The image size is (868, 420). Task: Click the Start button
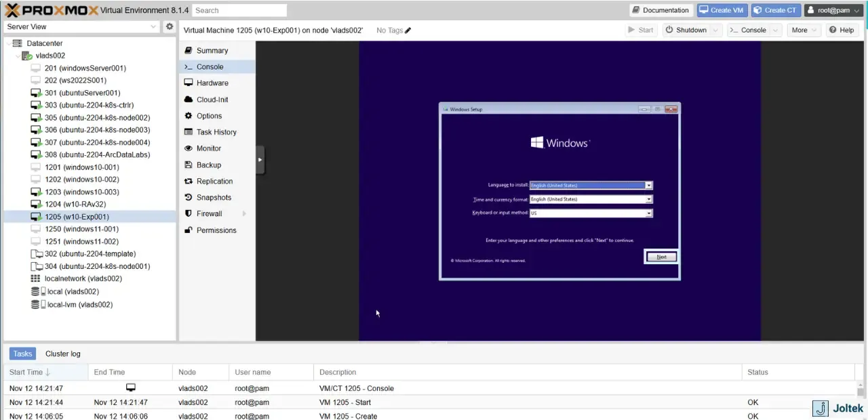[641, 30]
